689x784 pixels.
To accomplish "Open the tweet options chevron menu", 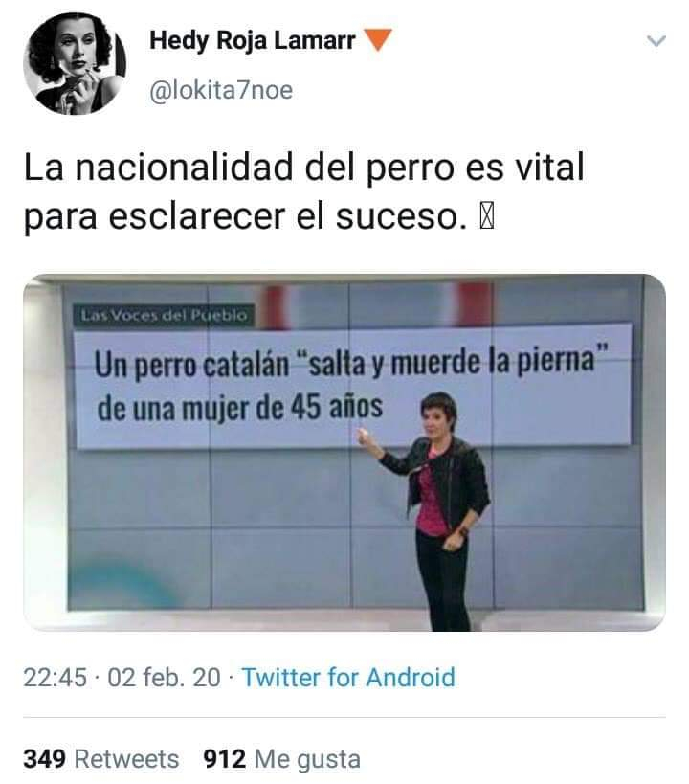I will 656,40.
